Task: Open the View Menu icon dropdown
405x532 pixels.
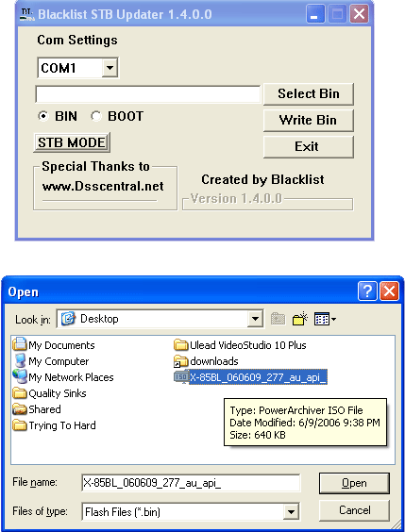Action: coord(325,319)
